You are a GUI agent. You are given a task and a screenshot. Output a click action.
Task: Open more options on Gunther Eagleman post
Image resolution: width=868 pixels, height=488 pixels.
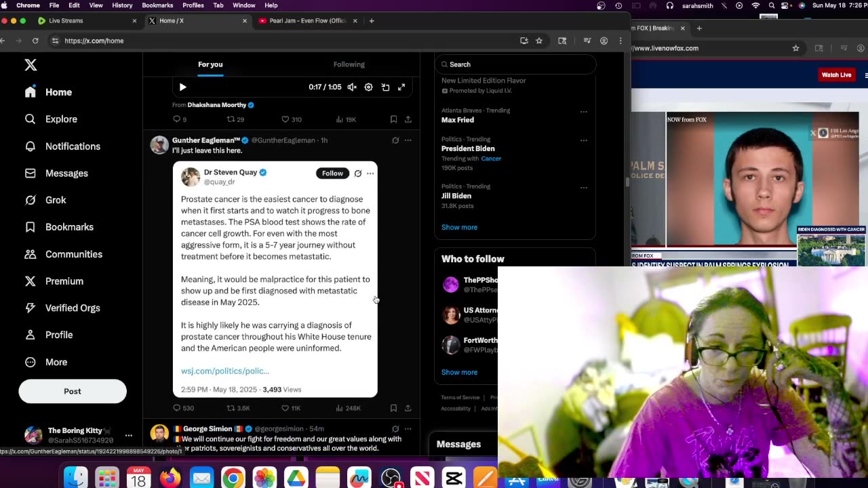[408, 140]
